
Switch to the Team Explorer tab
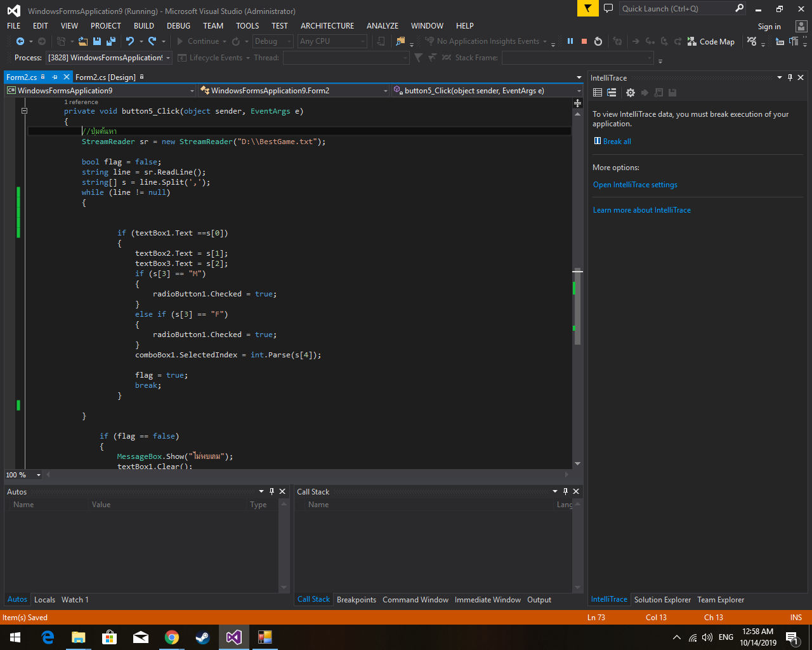click(721, 600)
